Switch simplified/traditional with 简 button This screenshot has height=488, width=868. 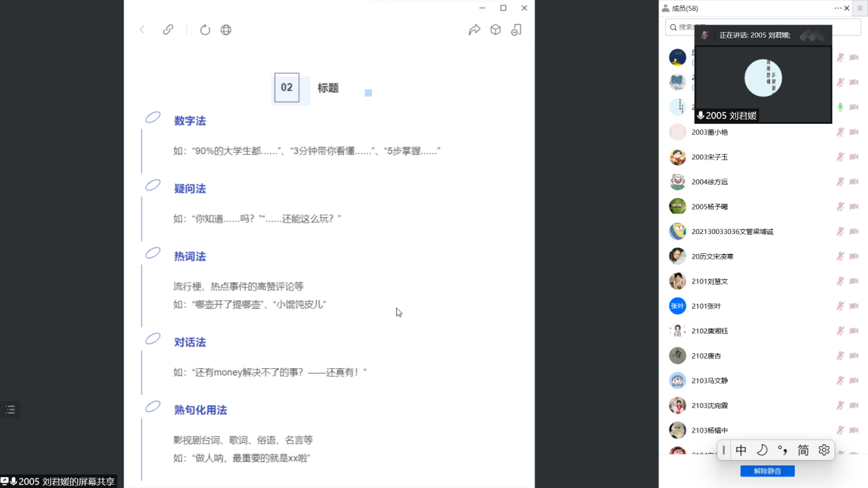(x=803, y=450)
